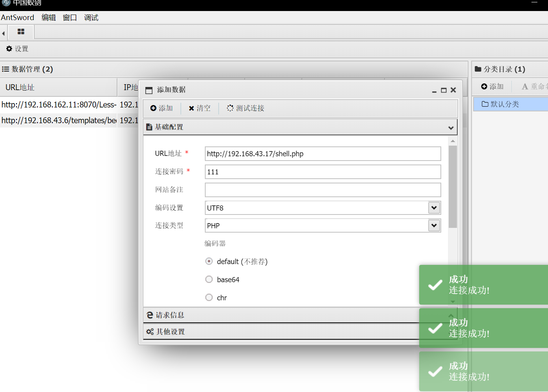Click the 分类目录 folder icon
The image size is (548, 392).
[x=478, y=69]
